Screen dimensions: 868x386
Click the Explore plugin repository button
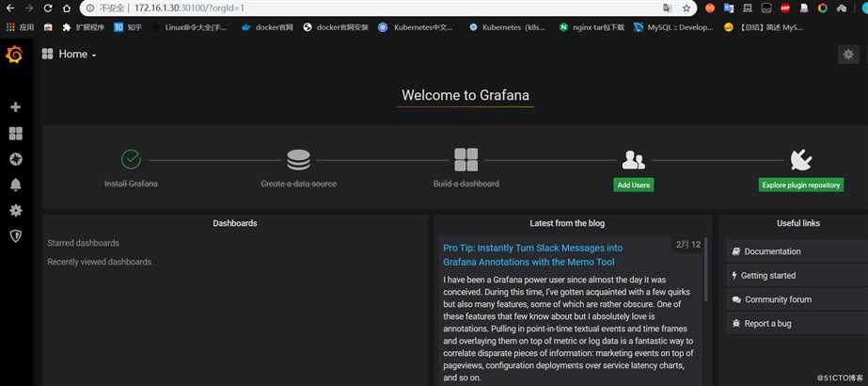pyautogui.click(x=801, y=185)
